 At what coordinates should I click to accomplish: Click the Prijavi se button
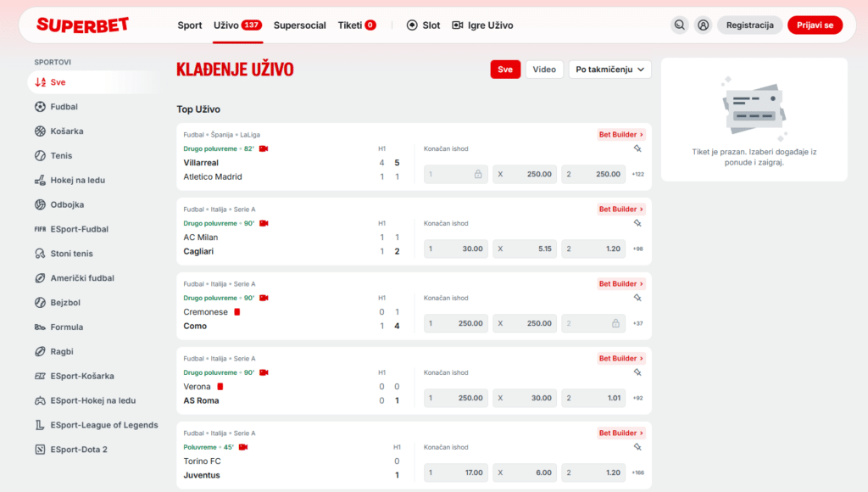coord(815,25)
